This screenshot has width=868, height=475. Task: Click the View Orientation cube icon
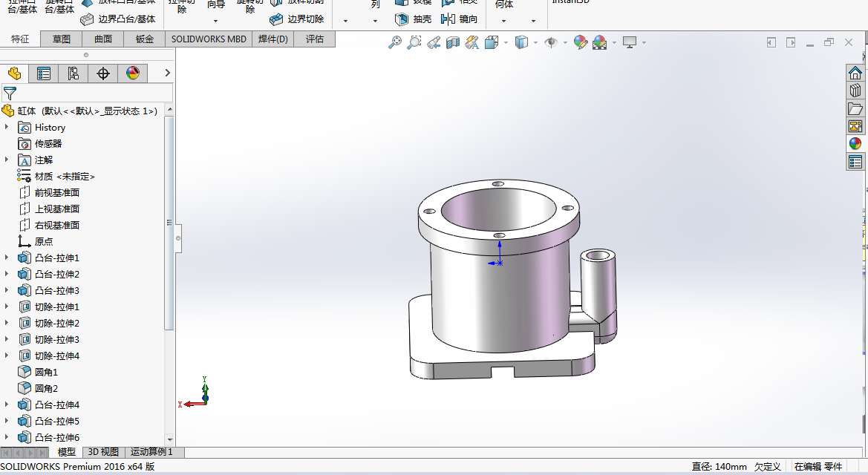coord(491,42)
